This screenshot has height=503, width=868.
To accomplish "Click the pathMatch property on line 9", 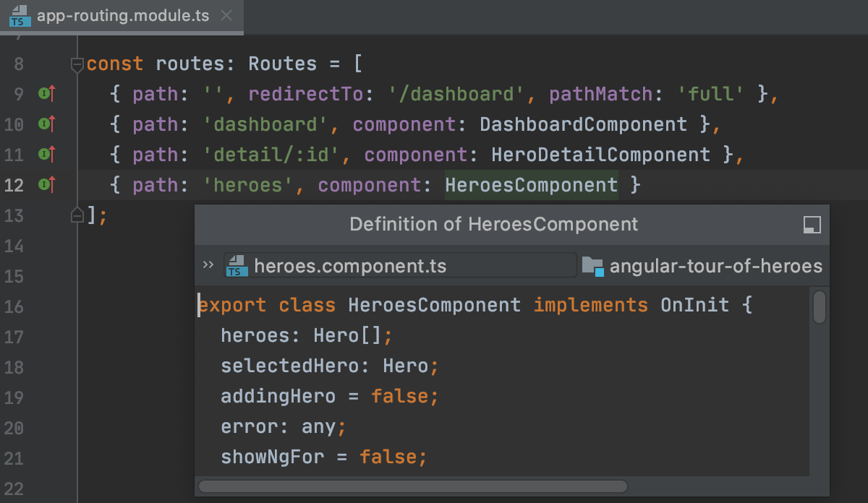I will [601, 94].
